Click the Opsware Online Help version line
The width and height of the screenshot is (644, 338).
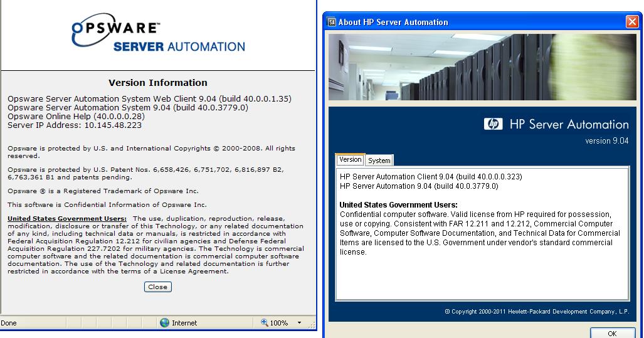76,116
